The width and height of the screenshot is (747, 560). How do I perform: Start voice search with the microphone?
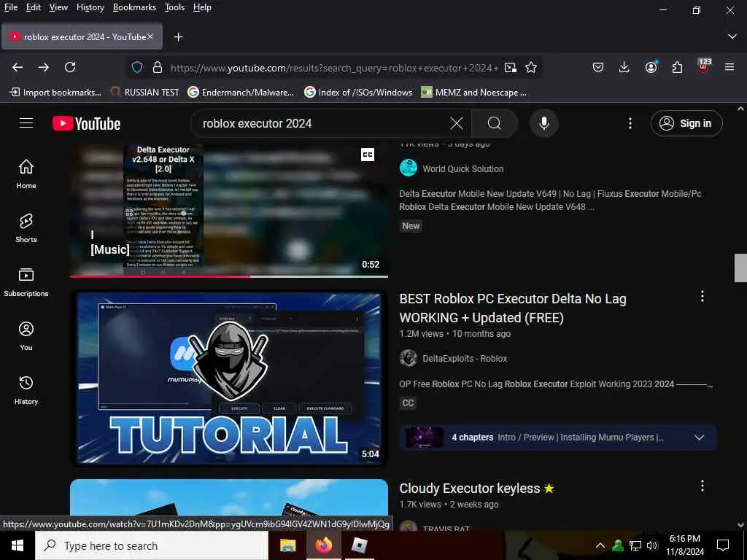[543, 123]
